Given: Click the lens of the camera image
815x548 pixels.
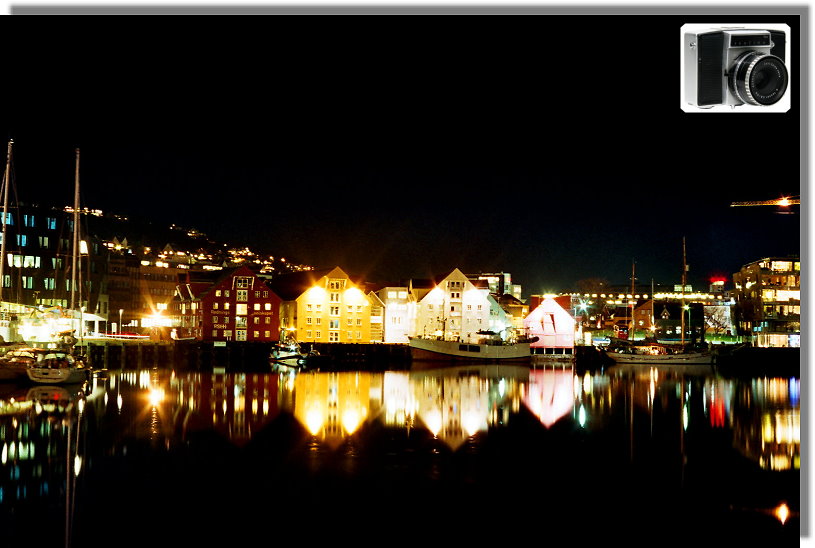Looking at the screenshot, I should tap(760, 79).
